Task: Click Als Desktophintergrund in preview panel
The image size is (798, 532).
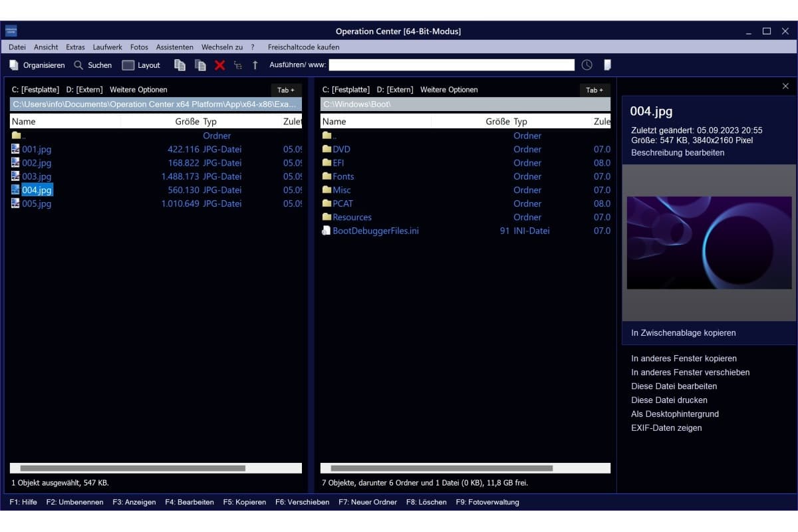Action: [674, 414]
